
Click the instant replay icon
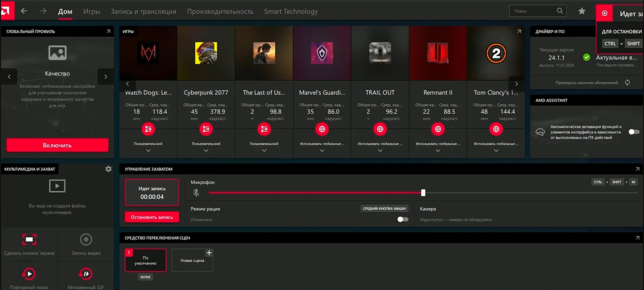click(x=29, y=274)
